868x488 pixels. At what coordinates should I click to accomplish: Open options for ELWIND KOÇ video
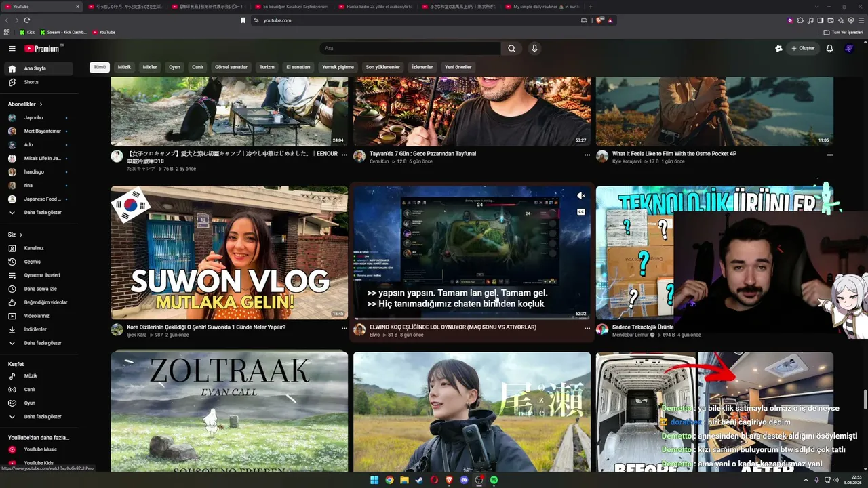pos(587,328)
